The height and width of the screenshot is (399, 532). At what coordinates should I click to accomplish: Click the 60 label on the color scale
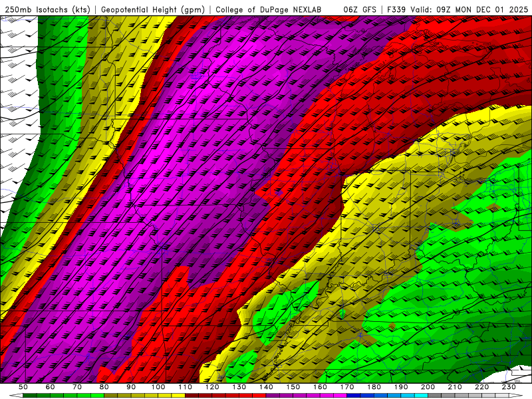pos(50,387)
